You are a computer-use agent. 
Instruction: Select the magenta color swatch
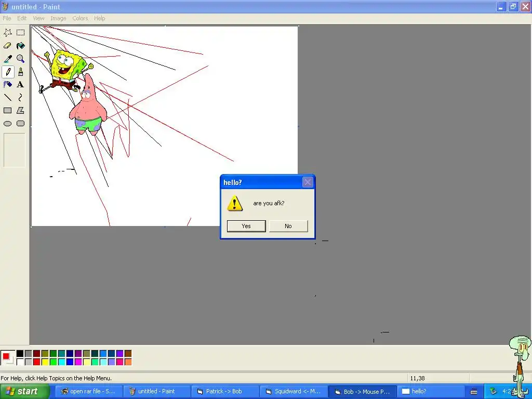coord(78,362)
